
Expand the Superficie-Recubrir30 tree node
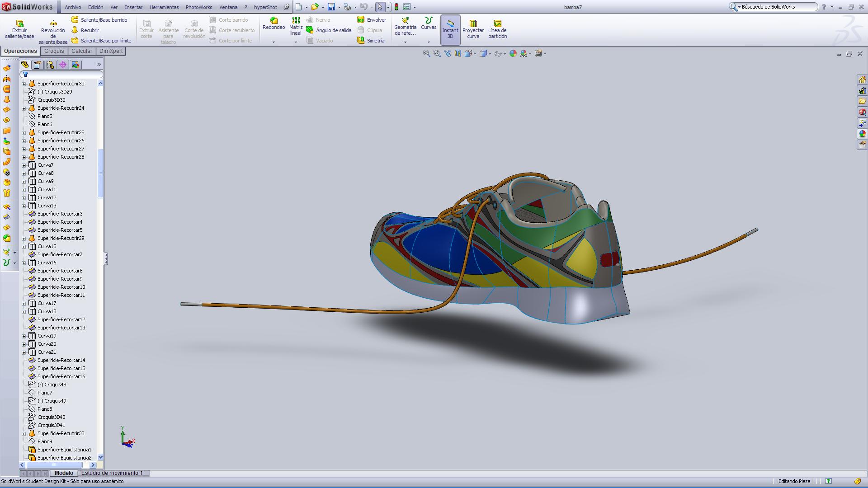point(24,84)
